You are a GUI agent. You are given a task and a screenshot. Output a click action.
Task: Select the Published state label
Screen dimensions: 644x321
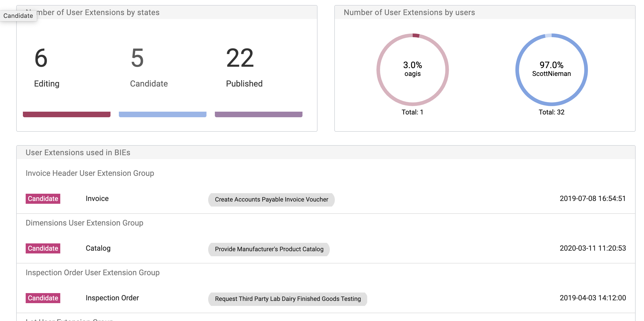coord(244,84)
